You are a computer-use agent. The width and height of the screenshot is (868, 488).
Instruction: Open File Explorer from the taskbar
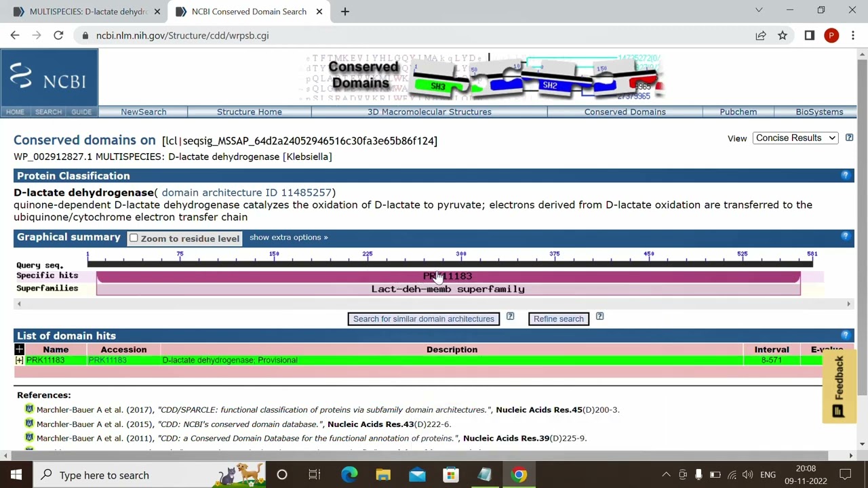383,474
